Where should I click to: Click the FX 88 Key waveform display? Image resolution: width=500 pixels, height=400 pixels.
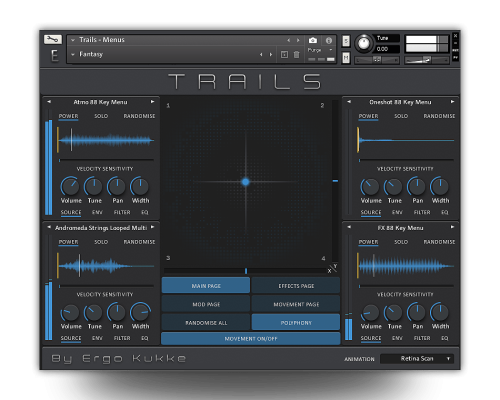pyautogui.click(x=406, y=266)
